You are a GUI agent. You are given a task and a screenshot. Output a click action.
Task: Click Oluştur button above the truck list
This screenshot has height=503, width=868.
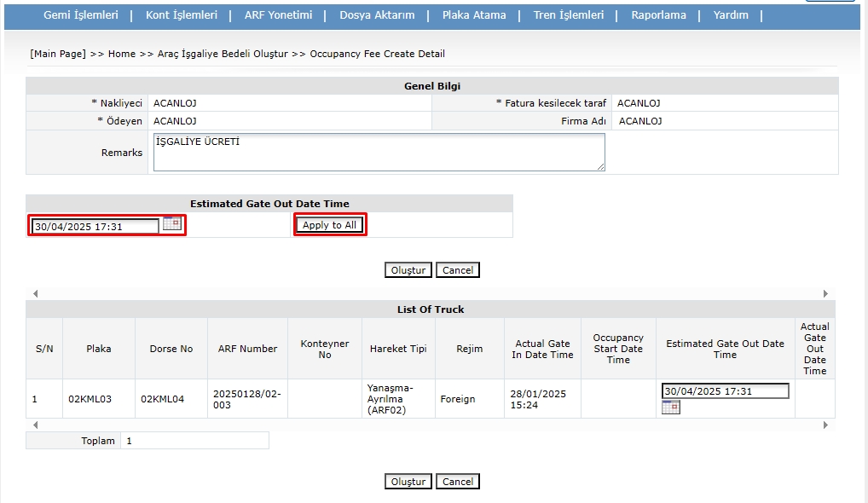[408, 270]
